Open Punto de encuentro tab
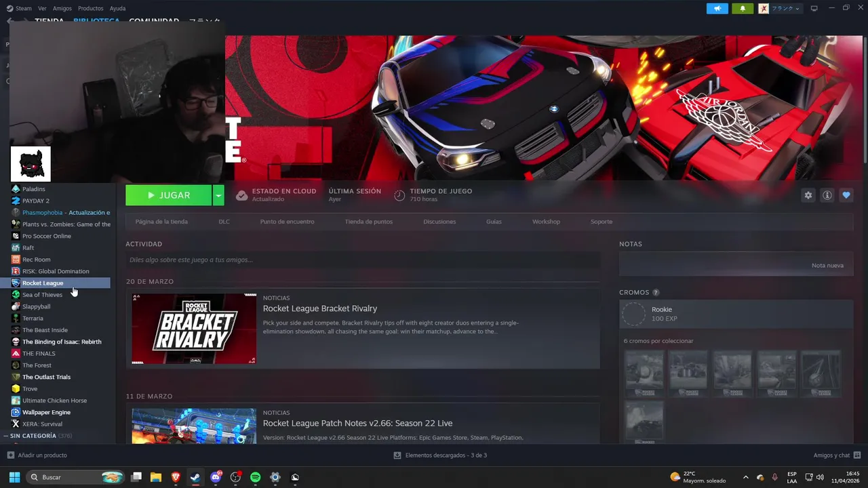The image size is (868, 488). [x=287, y=222]
